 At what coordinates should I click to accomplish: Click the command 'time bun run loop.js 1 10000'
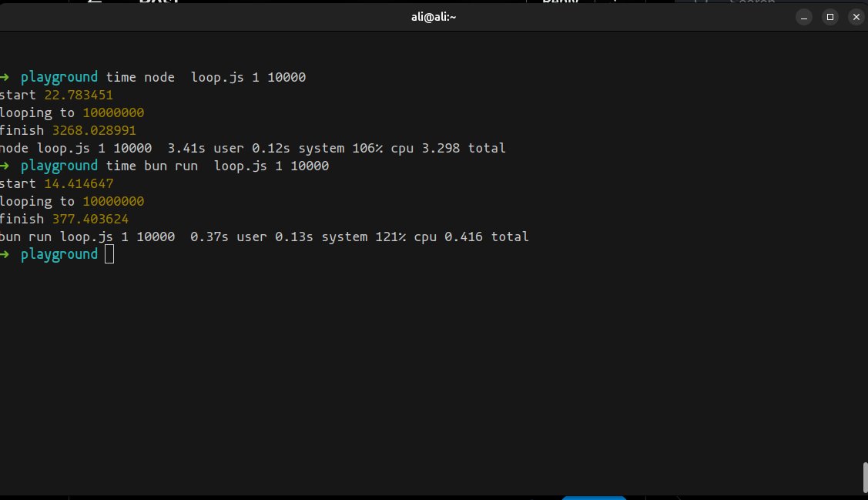(x=217, y=166)
